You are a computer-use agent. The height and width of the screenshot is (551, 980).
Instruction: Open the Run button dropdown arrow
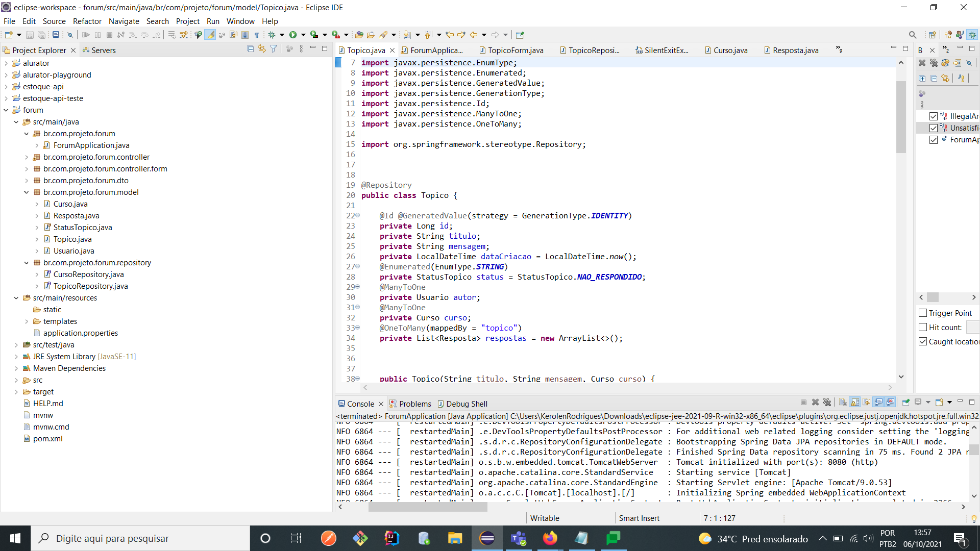click(x=303, y=35)
